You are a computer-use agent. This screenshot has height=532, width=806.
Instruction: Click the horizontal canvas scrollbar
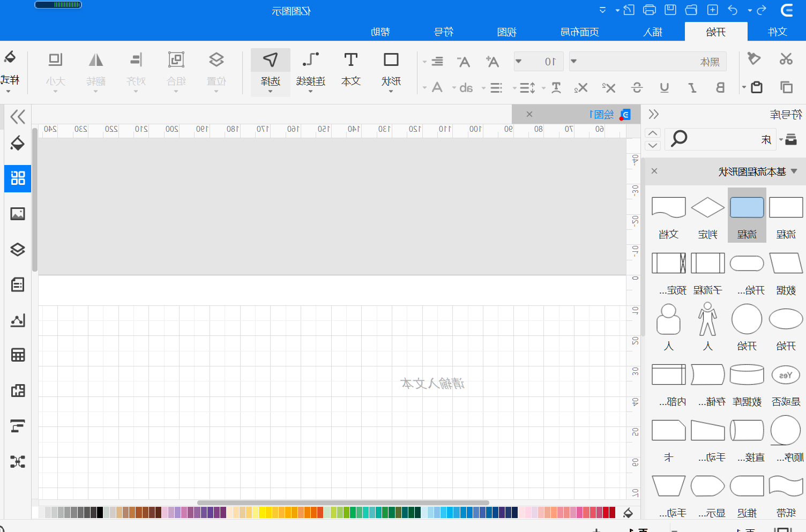pyautogui.click(x=343, y=503)
